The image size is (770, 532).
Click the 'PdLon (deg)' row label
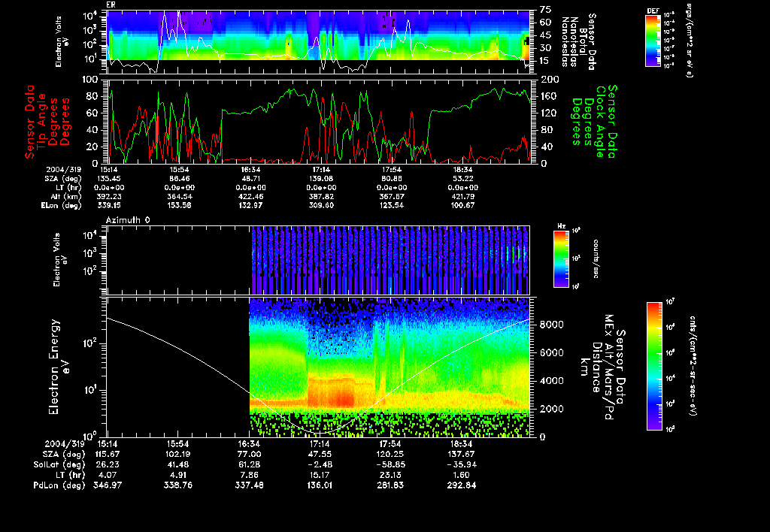59,485
